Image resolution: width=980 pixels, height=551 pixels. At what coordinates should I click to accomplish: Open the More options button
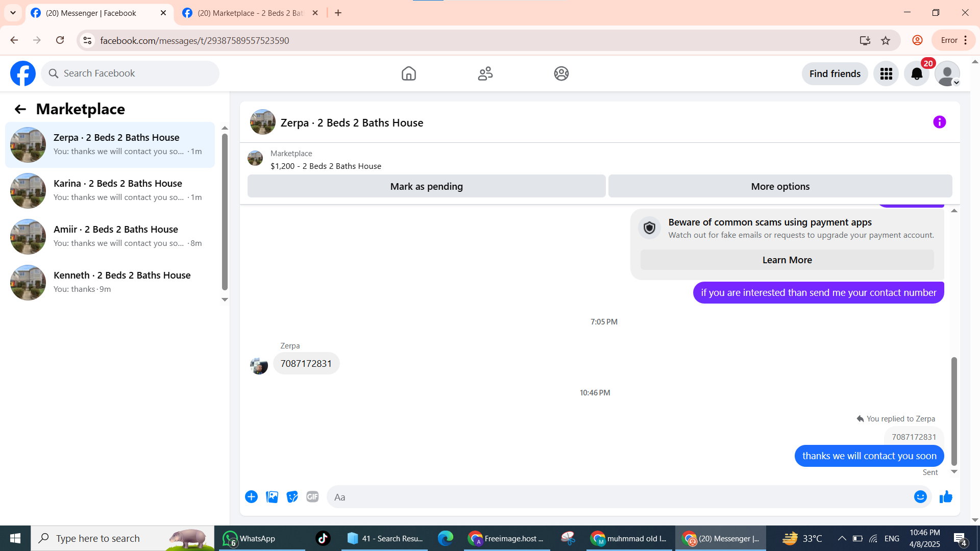780,187
